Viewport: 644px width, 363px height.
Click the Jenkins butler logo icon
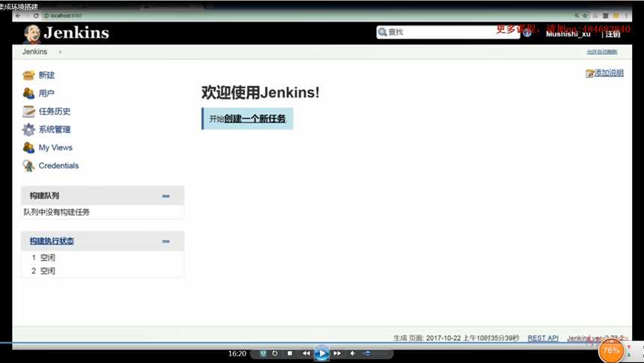coord(32,34)
